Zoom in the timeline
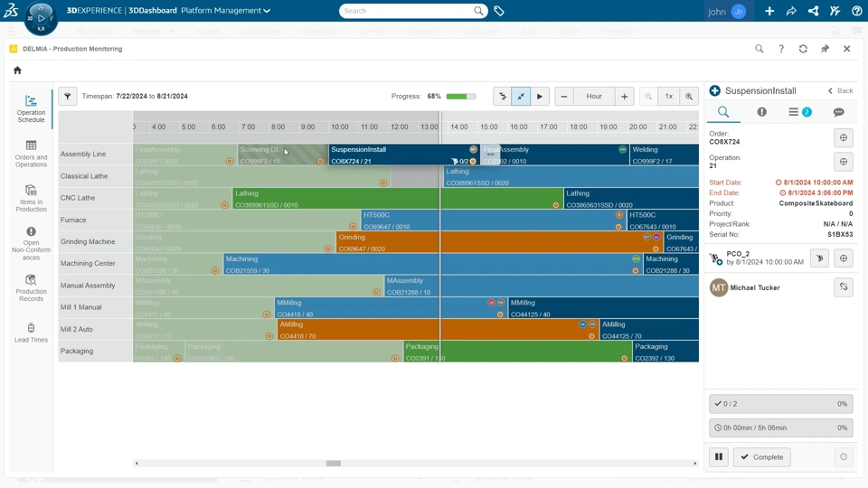The height and width of the screenshot is (488, 868). (689, 97)
